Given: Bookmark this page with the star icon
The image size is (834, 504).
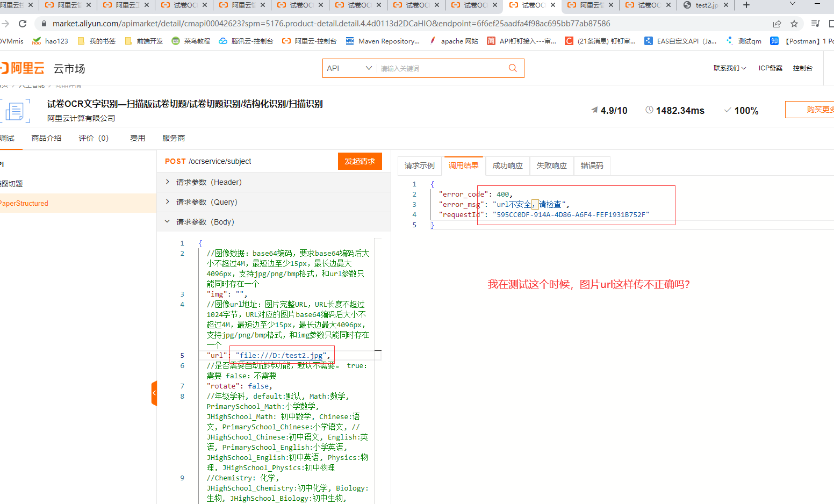Looking at the screenshot, I should click(x=794, y=24).
